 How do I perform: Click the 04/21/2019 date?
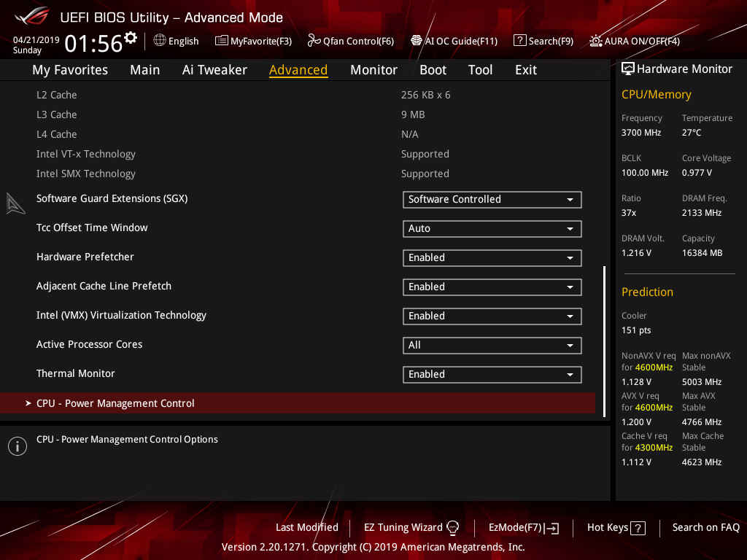click(x=36, y=40)
